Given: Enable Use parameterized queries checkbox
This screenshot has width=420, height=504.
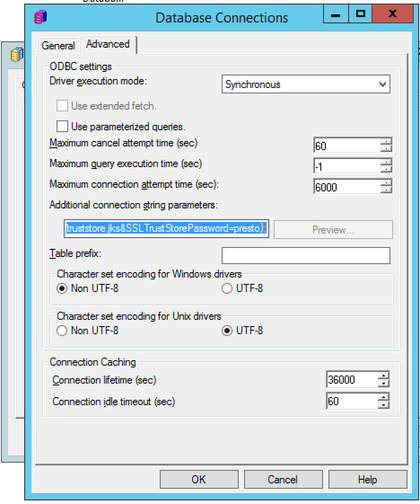Looking at the screenshot, I should (62, 126).
